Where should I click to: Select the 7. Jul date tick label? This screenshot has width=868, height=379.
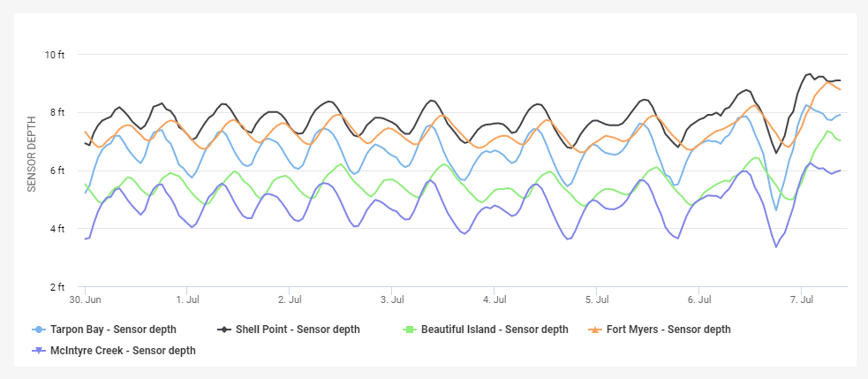[801, 299]
